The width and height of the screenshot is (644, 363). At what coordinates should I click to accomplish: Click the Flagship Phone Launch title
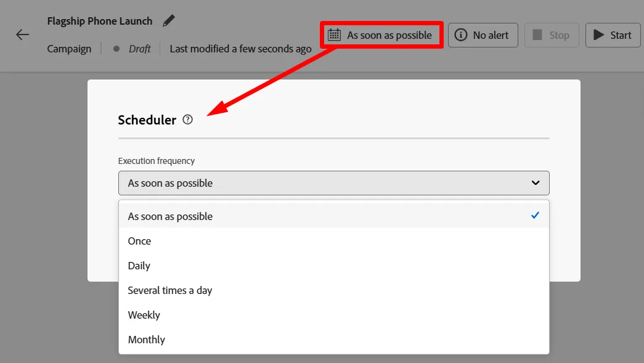tap(100, 21)
